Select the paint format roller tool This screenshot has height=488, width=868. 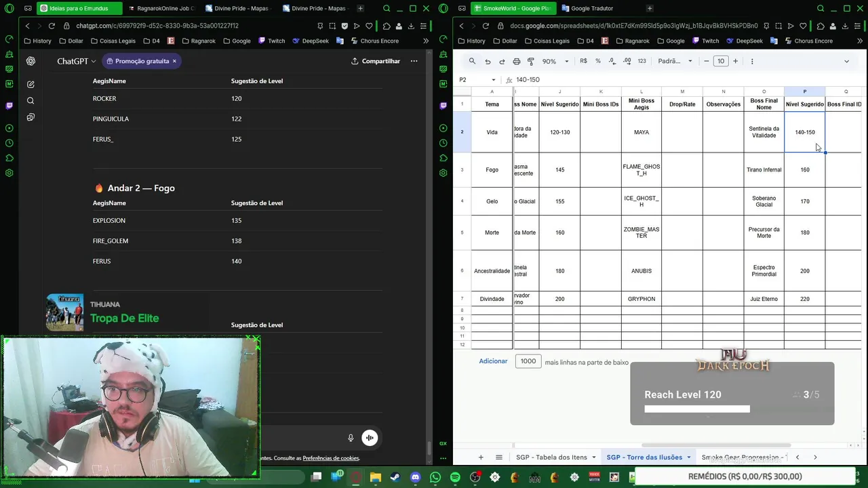530,61
